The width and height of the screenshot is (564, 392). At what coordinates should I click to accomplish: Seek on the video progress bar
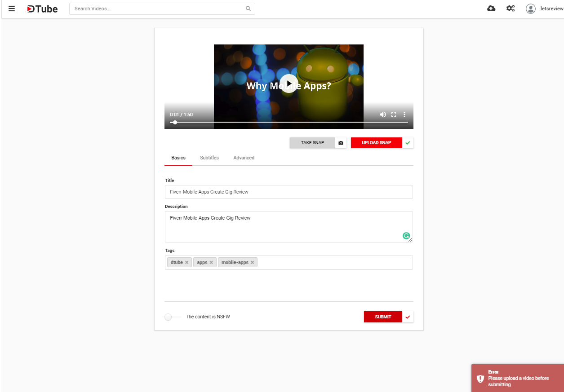tap(289, 122)
